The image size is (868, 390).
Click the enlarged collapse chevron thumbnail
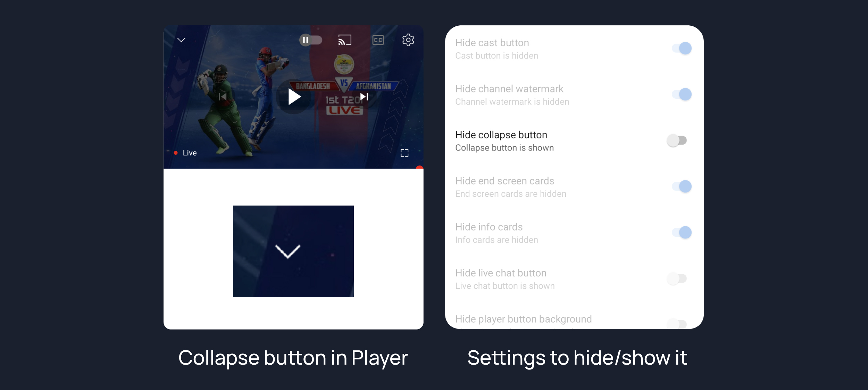293,251
